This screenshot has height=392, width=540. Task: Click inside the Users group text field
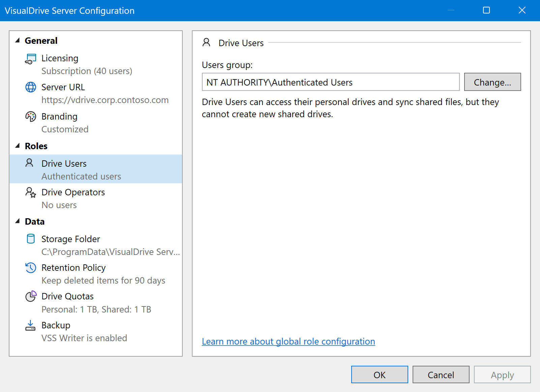point(330,82)
